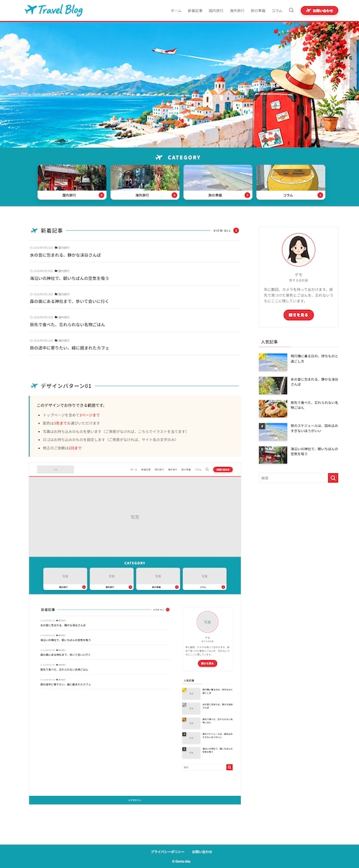Click the Travel Blog airplane logo
This screenshot has width=359, height=868.
53,10
